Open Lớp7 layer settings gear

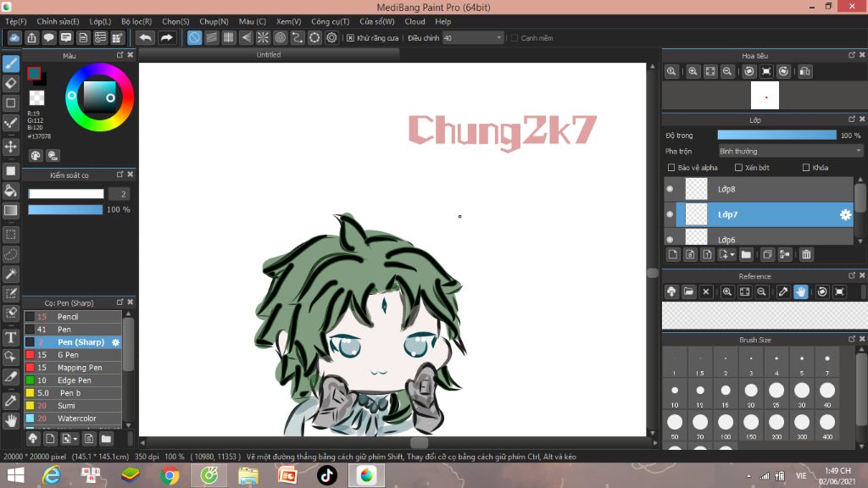[845, 214]
